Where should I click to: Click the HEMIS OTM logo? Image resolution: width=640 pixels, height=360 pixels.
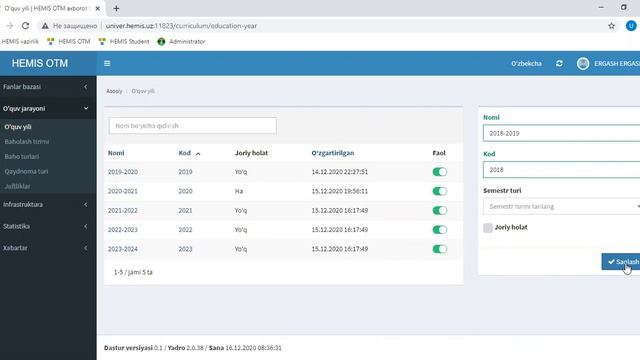click(x=40, y=63)
